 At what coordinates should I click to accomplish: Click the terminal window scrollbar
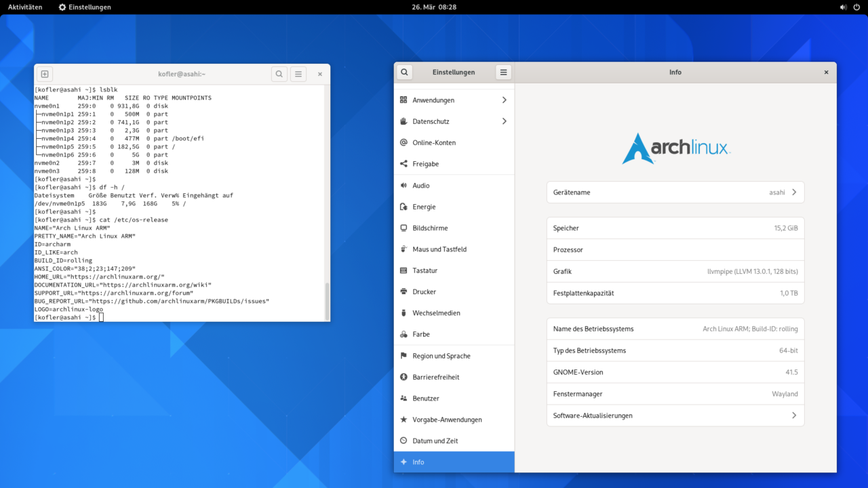tap(327, 301)
